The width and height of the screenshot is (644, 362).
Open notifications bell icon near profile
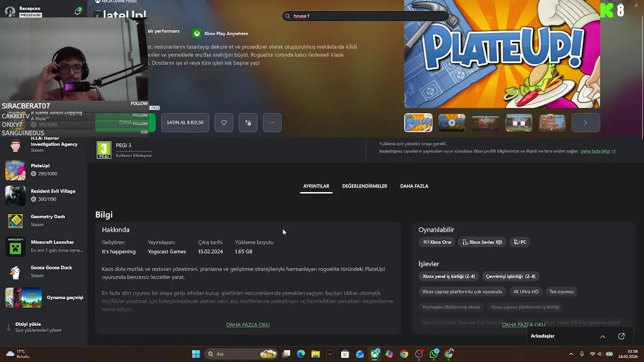pos(77,12)
